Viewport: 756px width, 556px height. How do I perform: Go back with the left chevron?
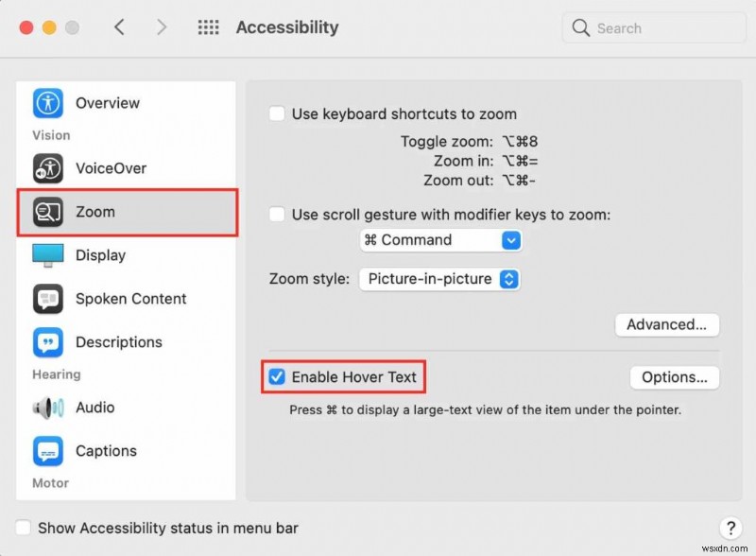[119, 27]
